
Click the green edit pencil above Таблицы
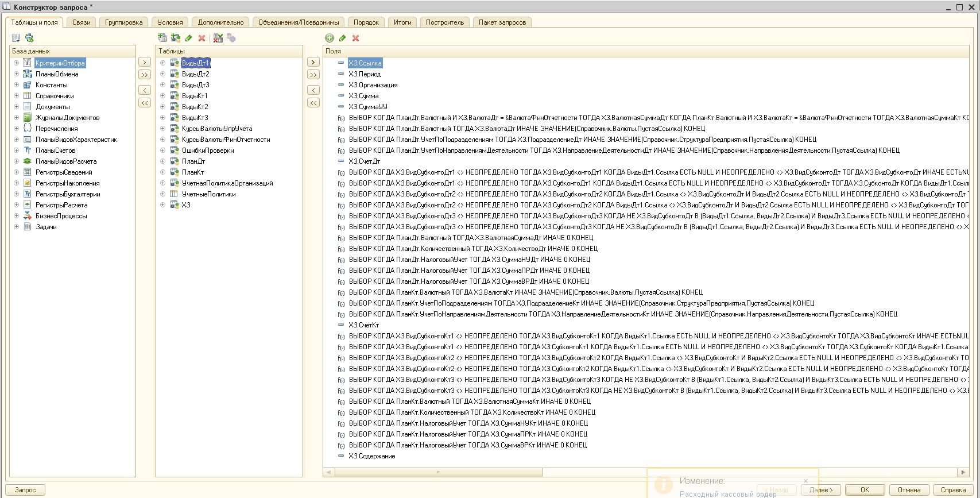click(189, 38)
